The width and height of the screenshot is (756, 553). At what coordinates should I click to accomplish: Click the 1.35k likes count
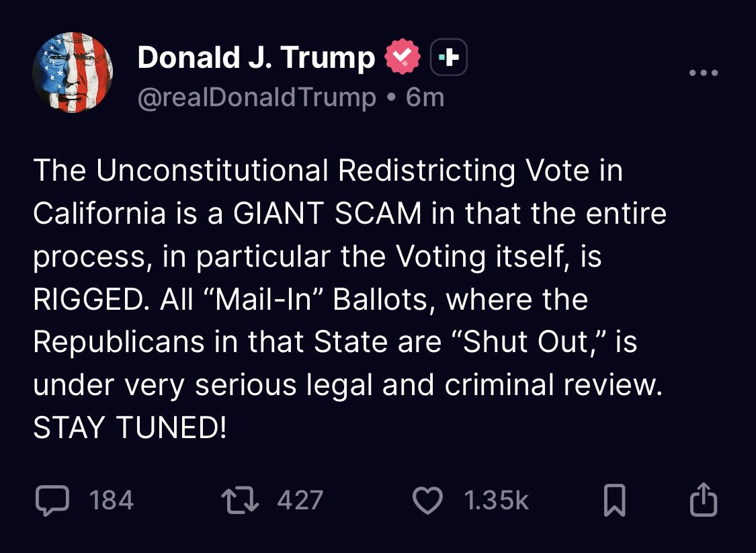[x=496, y=501]
